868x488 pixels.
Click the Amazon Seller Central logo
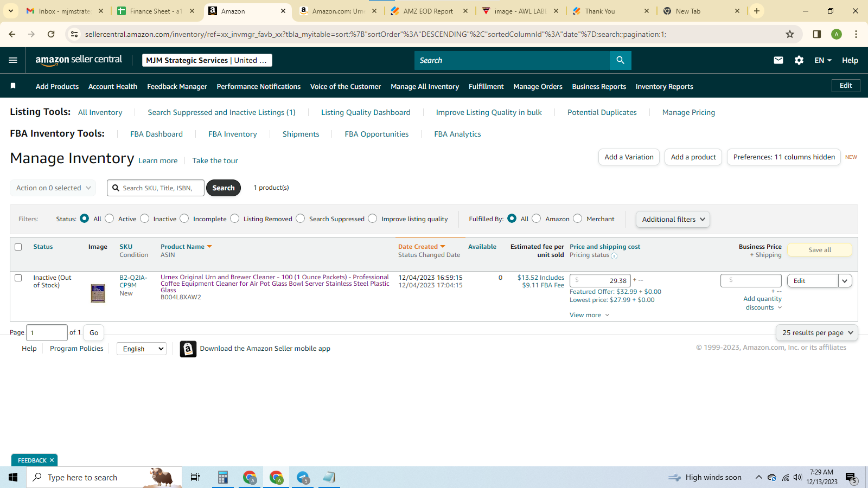click(x=79, y=60)
